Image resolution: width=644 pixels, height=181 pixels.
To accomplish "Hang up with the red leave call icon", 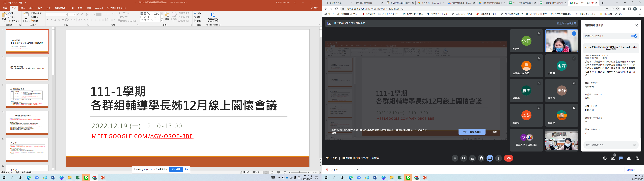I will point(508,158).
